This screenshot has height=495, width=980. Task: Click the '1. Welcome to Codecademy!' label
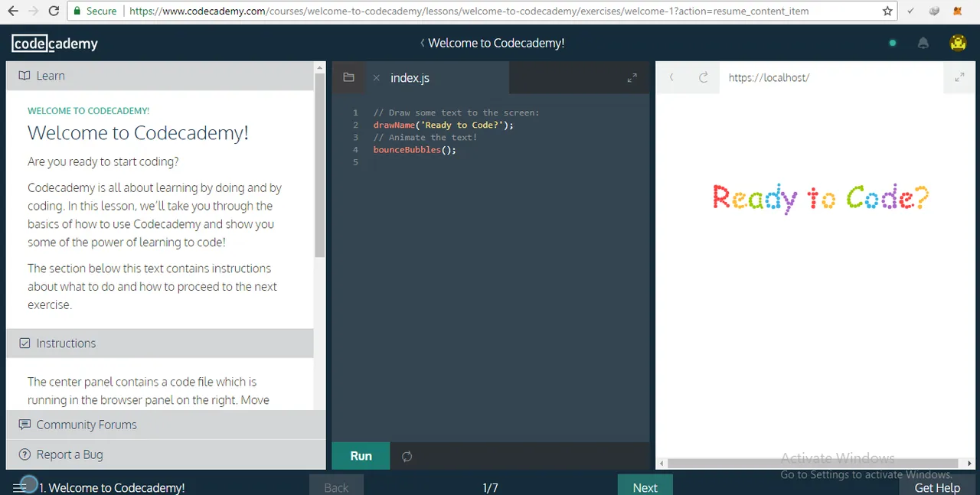point(112,487)
